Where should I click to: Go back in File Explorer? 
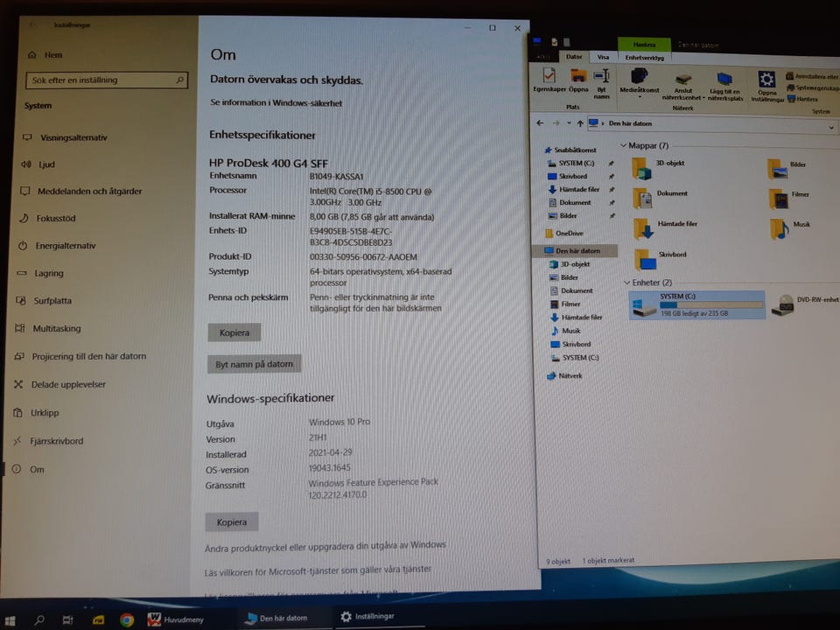(540, 123)
